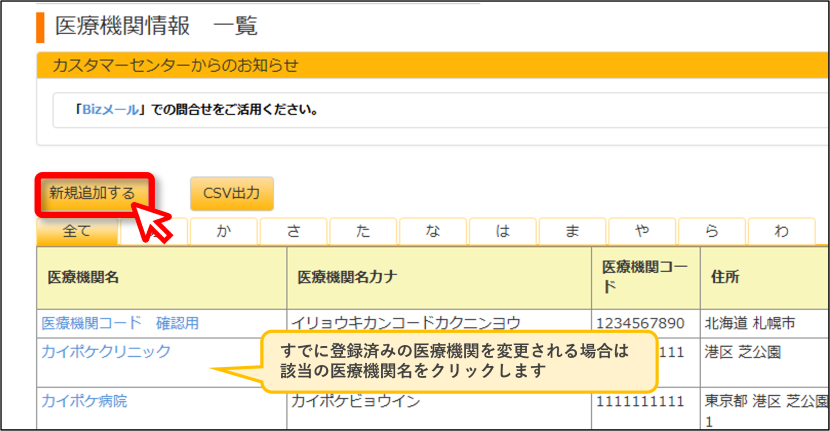Viewport: 830px width, 431px height.
Task: Click the 新規追加する button
Action: click(x=94, y=194)
